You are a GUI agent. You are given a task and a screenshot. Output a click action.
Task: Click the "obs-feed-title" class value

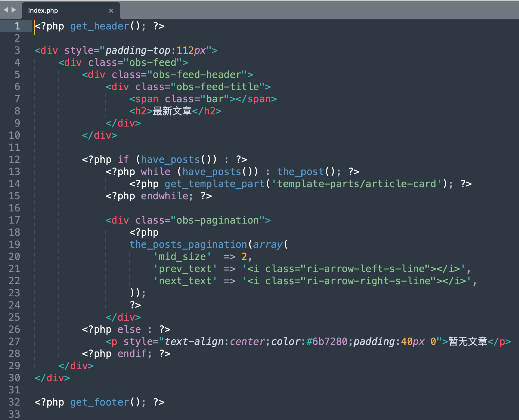point(218,87)
